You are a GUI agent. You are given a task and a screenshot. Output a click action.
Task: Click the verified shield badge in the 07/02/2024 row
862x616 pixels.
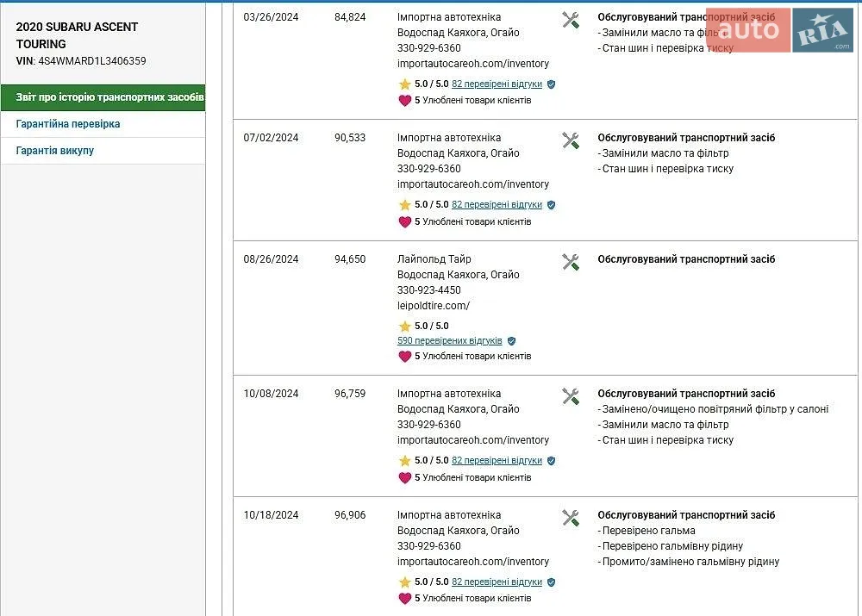pyautogui.click(x=552, y=205)
